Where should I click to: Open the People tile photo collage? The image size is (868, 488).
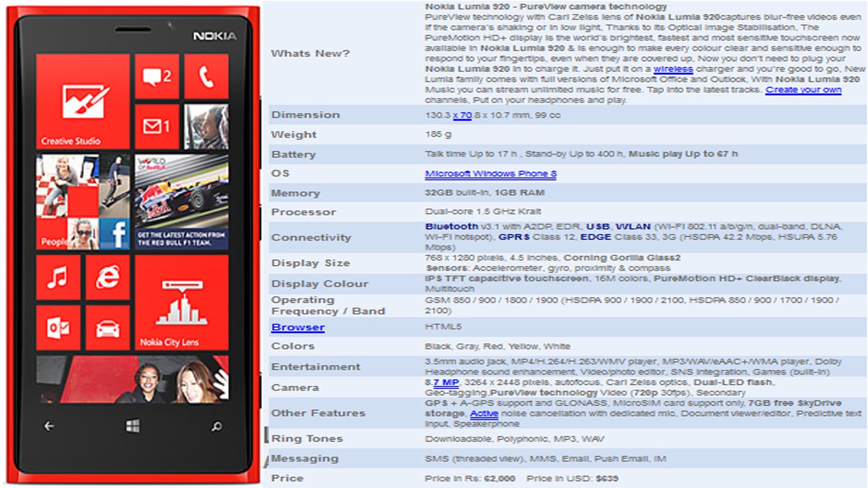[x=83, y=202]
